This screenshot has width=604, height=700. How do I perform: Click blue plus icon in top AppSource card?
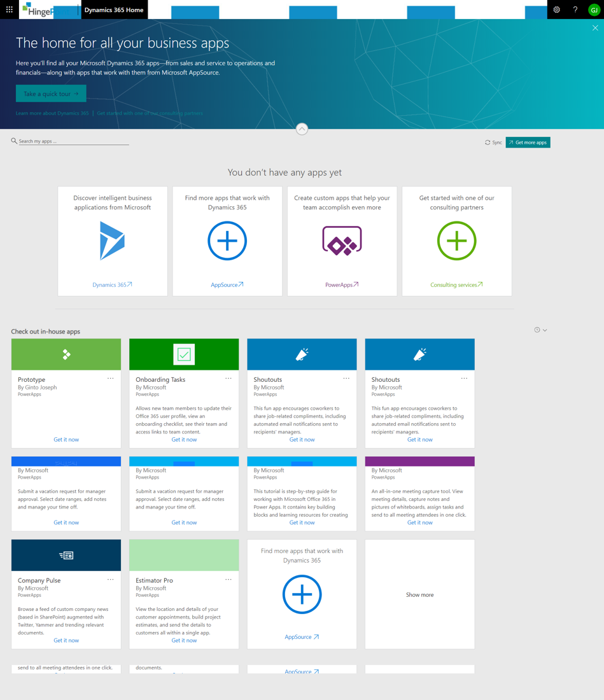click(x=227, y=241)
